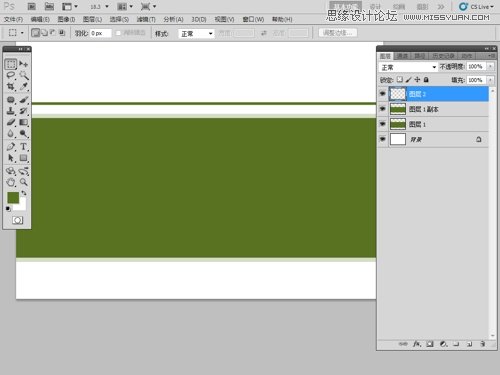500x375 pixels.
Task: Choose the New Selection mode button
Action: [x=35, y=33]
